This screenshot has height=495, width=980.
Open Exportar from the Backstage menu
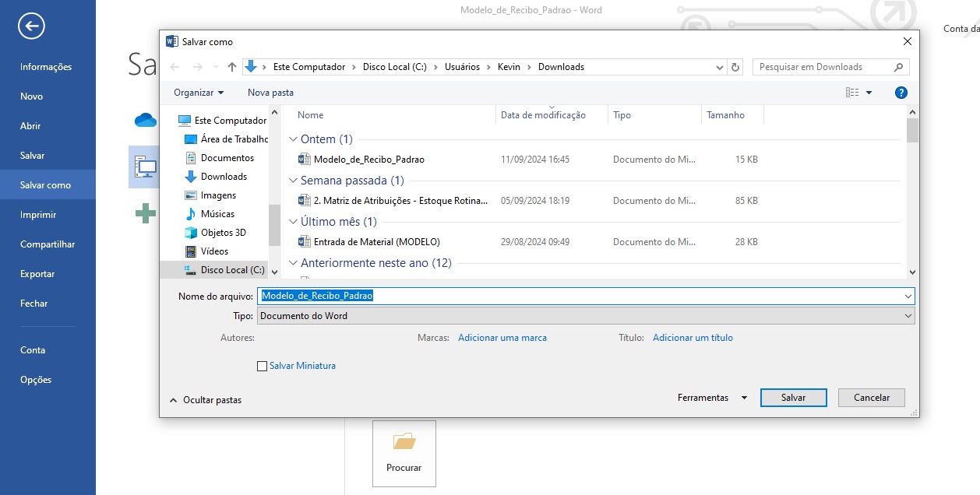[x=37, y=274]
